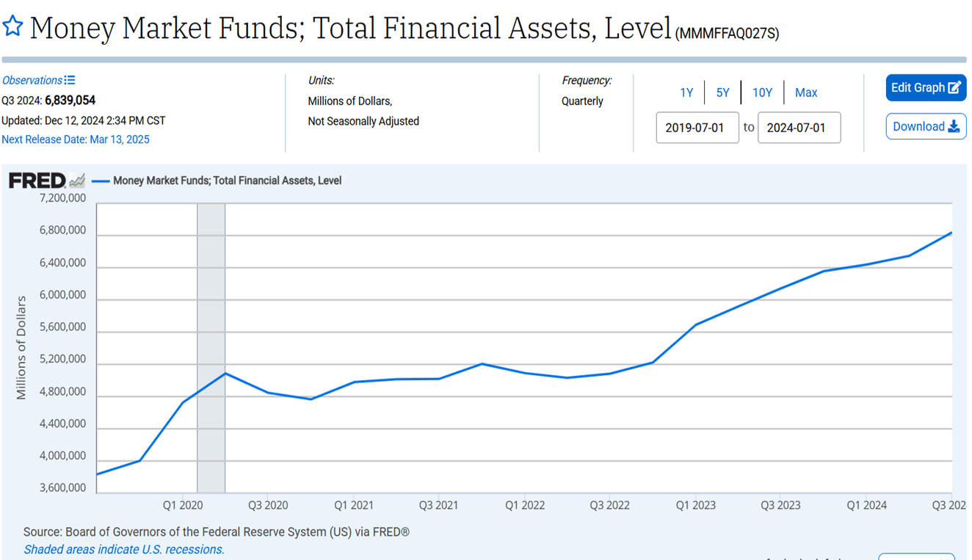Select the 5Y time range
Viewport: 972px width, 560px height.
pos(723,92)
